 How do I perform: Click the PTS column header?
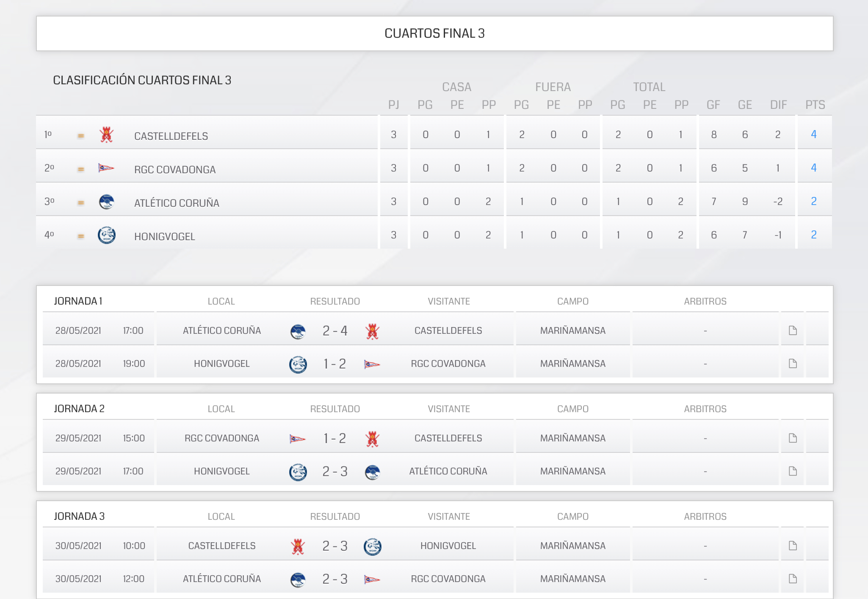pyautogui.click(x=815, y=105)
